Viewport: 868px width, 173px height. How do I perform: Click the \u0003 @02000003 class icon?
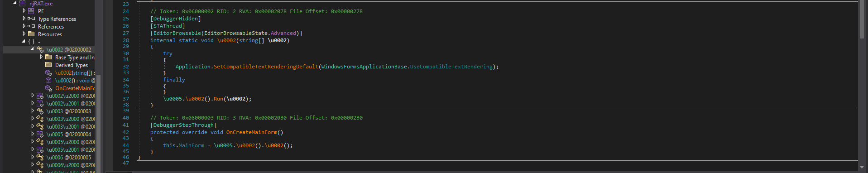click(x=40, y=111)
